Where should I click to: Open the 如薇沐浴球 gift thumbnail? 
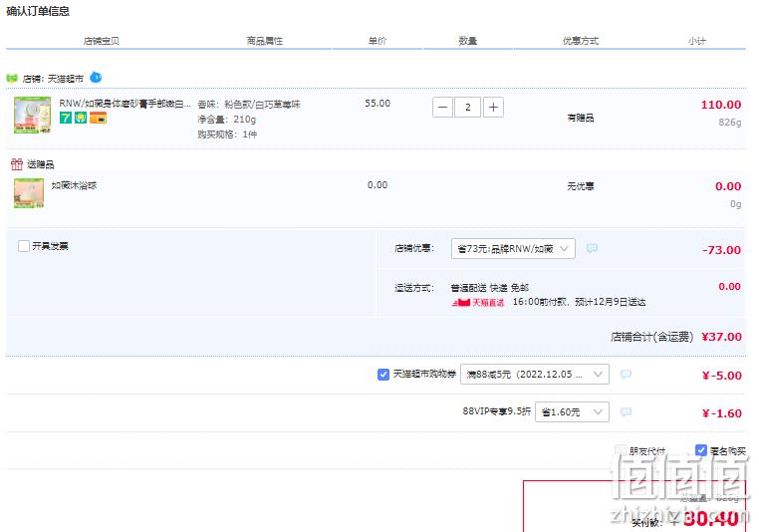click(x=29, y=193)
